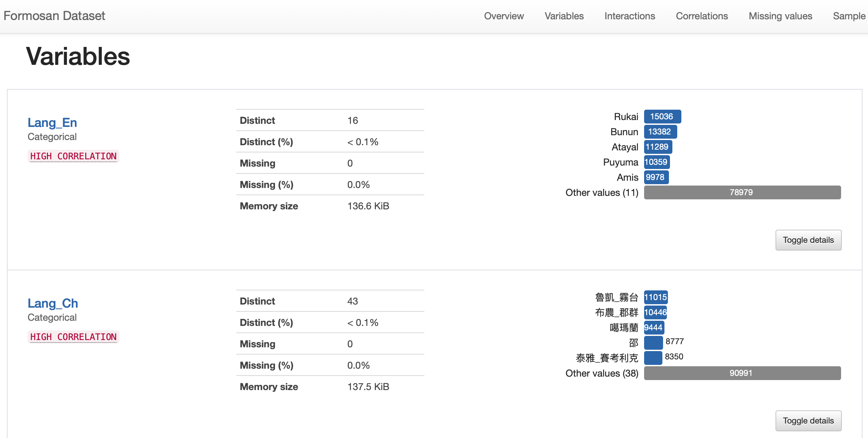Click the gray Other values 90991 bar

click(x=742, y=373)
